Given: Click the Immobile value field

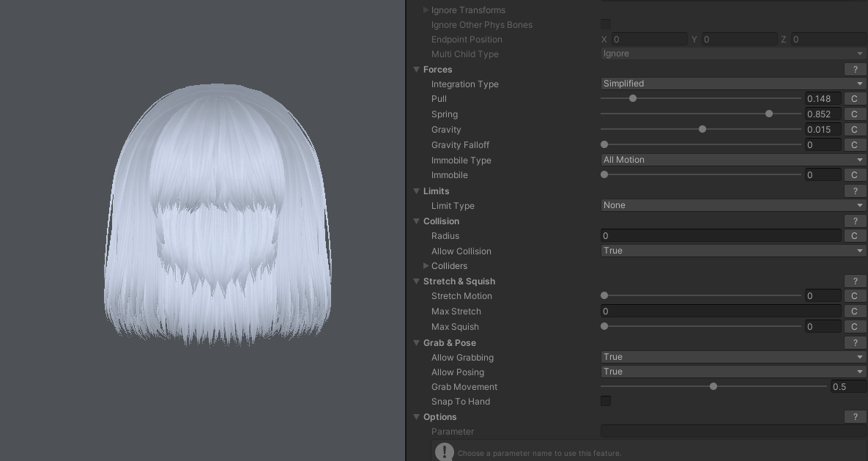Looking at the screenshot, I should tap(823, 174).
